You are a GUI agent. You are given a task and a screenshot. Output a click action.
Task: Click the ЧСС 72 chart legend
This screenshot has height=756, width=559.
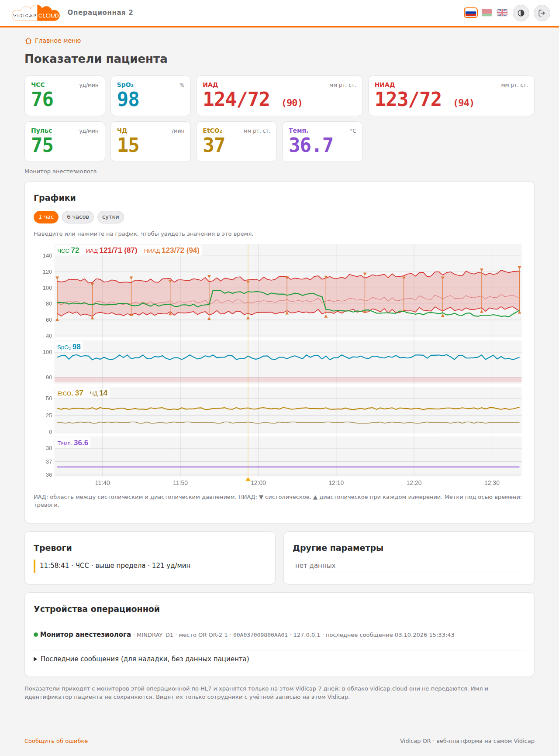pyautogui.click(x=68, y=251)
